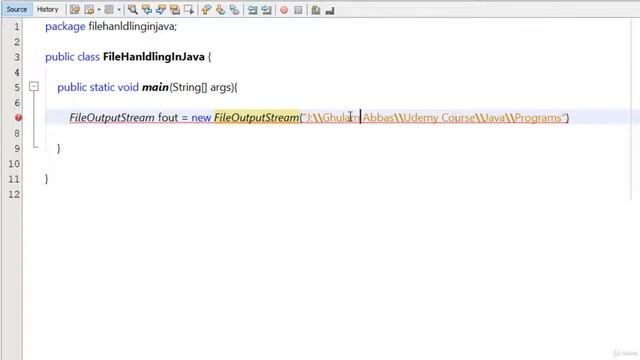This screenshot has width=640, height=360.
Task: Collapse the main method code fold
Action: pos(34,87)
